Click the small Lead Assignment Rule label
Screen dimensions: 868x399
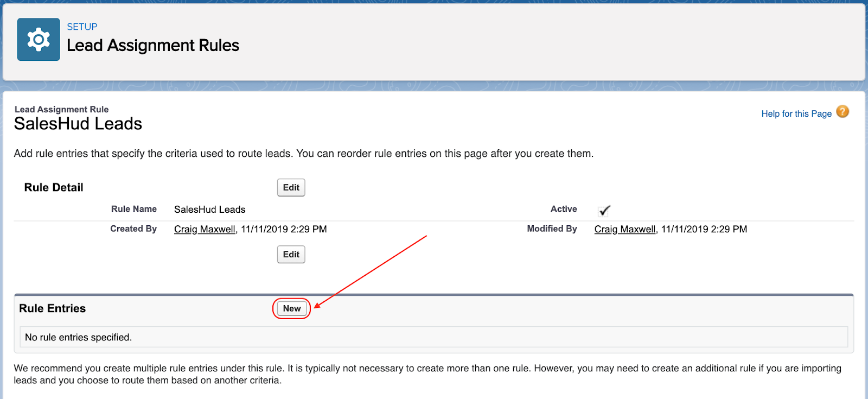(x=61, y=109)
